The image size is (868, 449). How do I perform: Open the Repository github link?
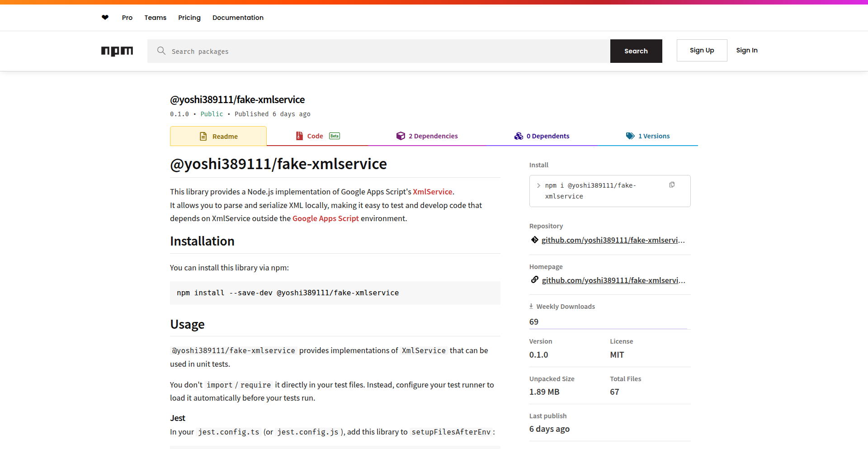pyautogui.click(x=613, y=240)
